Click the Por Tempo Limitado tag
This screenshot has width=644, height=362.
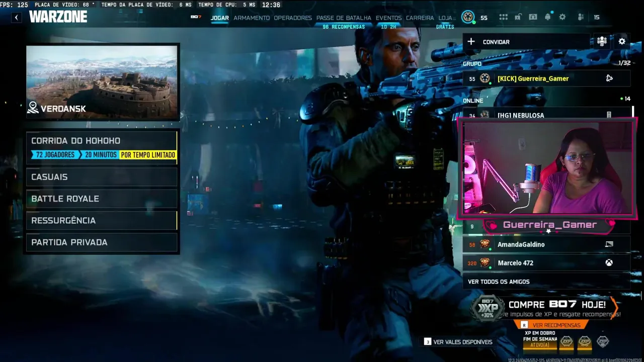tap(148, 155)
